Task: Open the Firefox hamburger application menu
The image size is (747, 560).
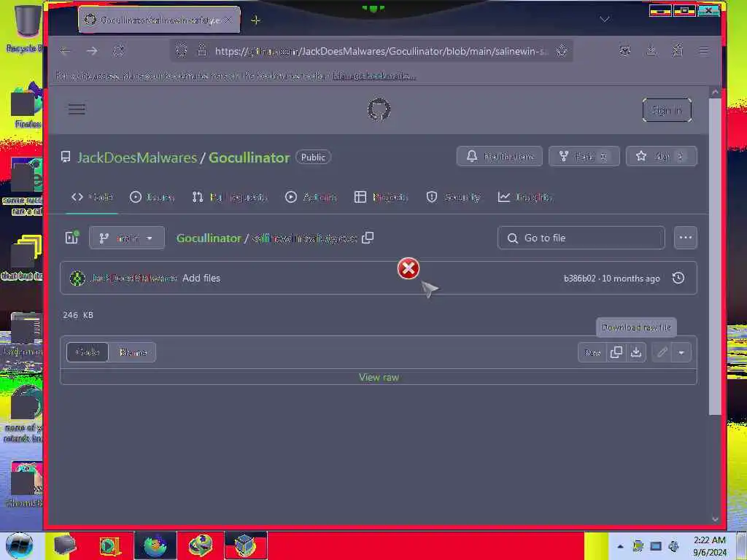Action: (704, 50)
